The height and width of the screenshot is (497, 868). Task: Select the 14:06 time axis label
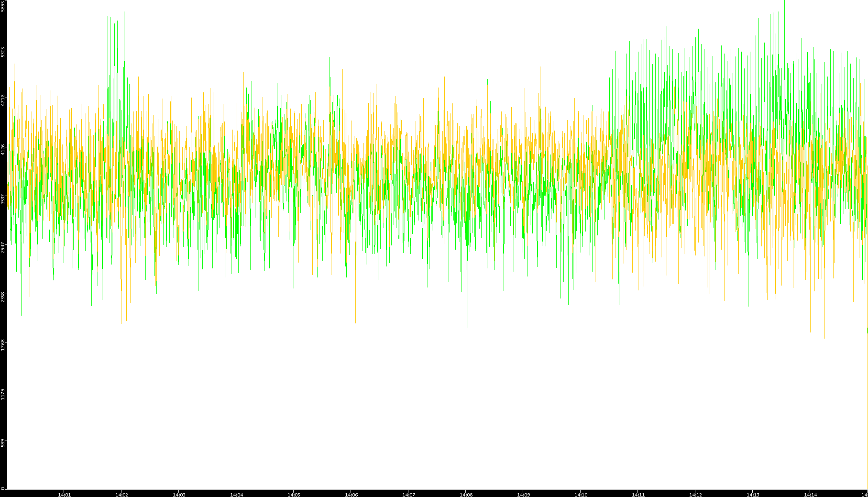click(351, 495)
